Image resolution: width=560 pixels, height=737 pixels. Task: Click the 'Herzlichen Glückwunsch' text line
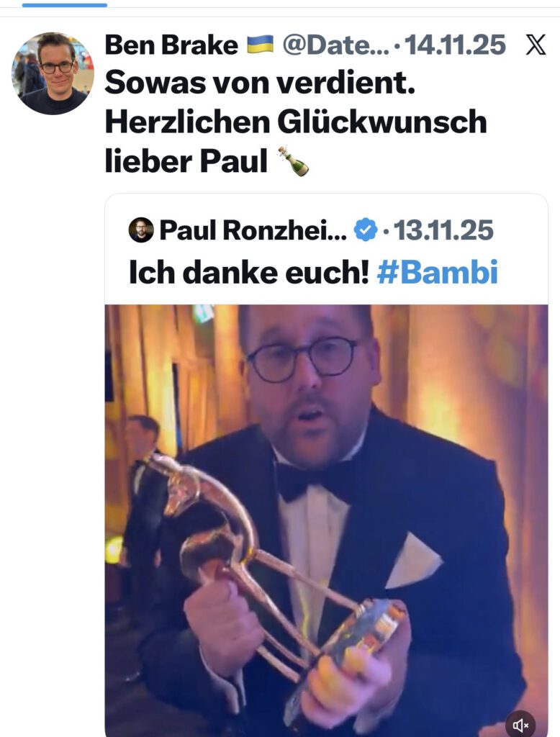(296, 122)
